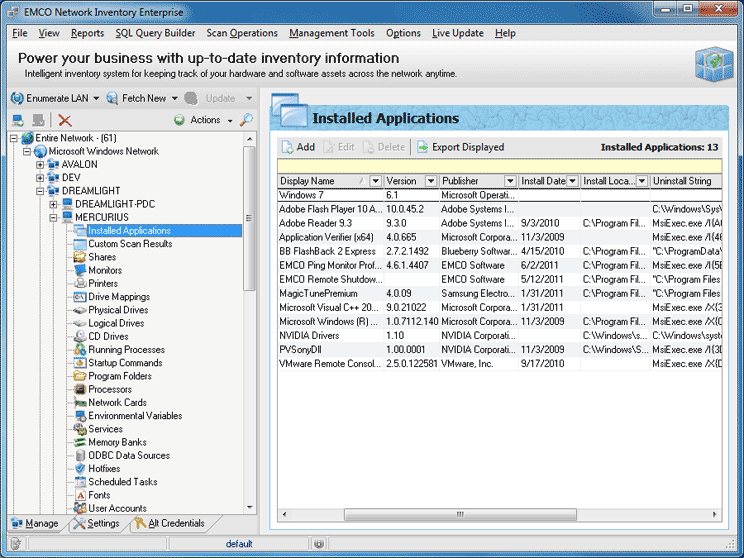Click the Add button
This screenshot has height=558, width=744.
point(297,147)
